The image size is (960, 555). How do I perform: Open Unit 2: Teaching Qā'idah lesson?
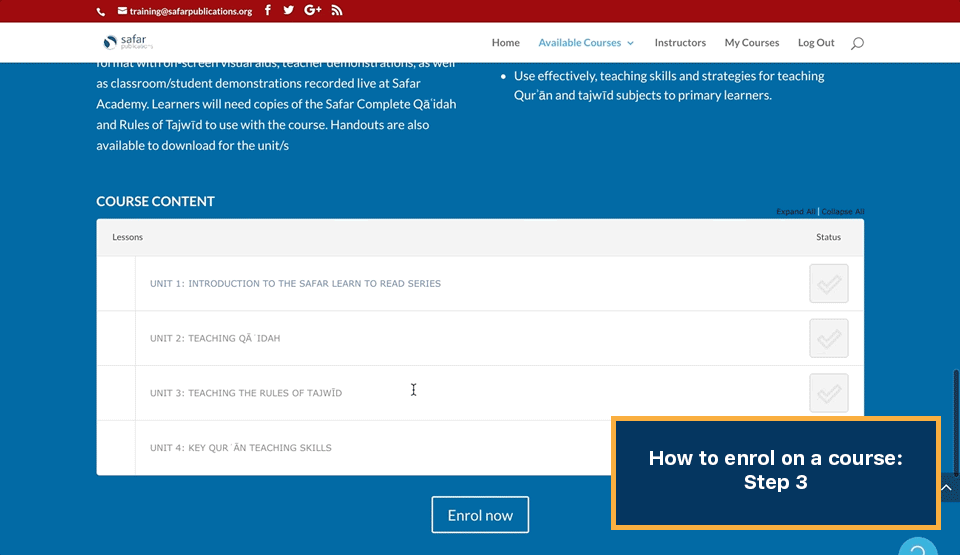click(x=215, y=338)
